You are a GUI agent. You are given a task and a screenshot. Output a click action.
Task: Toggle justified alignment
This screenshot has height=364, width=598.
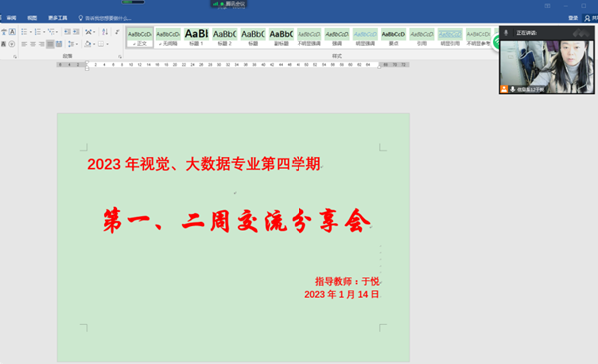click(x=50, y=44)
